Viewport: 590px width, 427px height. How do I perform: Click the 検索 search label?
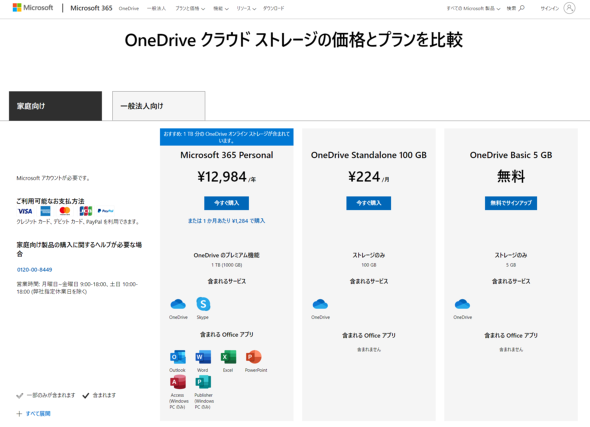coord(511,8)
